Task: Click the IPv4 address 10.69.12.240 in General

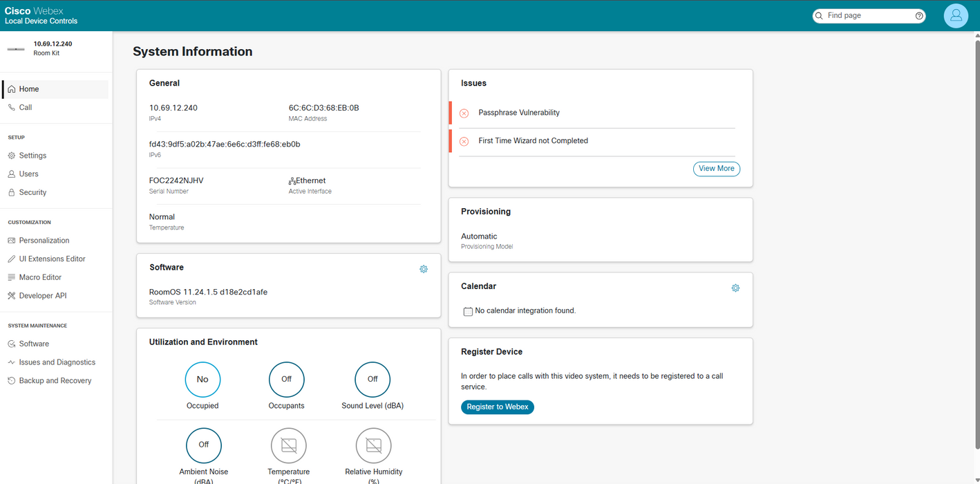Action: [173, 108]
